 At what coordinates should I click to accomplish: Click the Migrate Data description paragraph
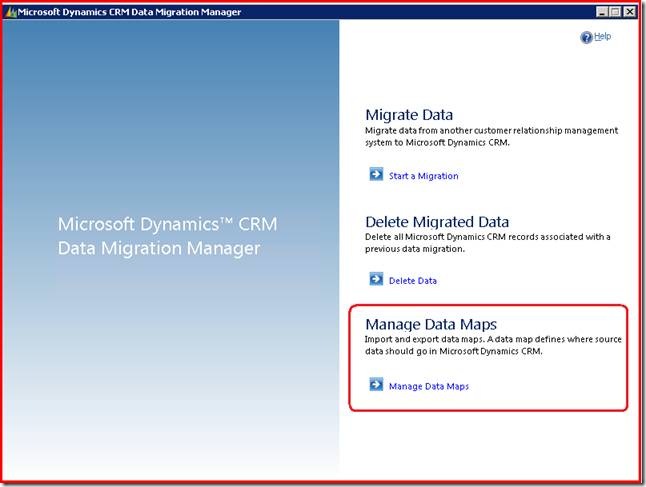tap(491, 136)
